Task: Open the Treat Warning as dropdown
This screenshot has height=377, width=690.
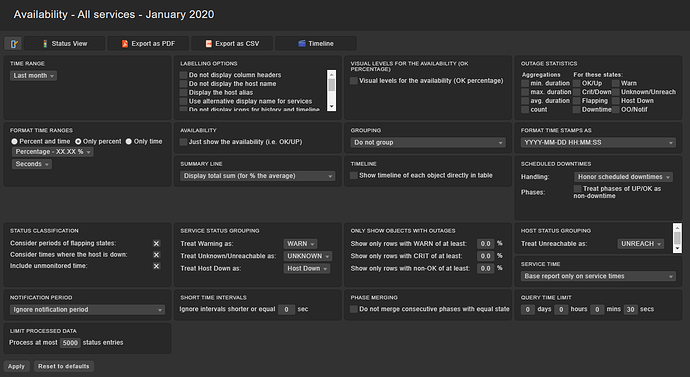Action: point(301,244)
